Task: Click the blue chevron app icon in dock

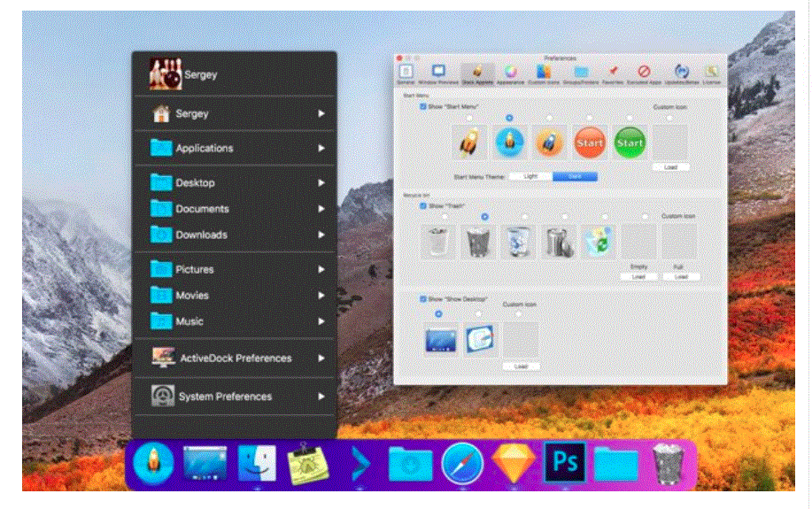Action: point(360,463)
